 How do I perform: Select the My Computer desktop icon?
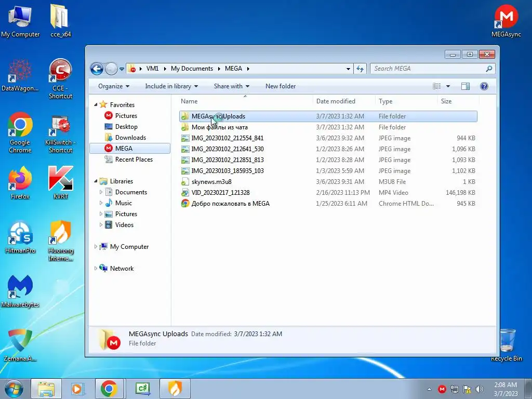(20, 21)
